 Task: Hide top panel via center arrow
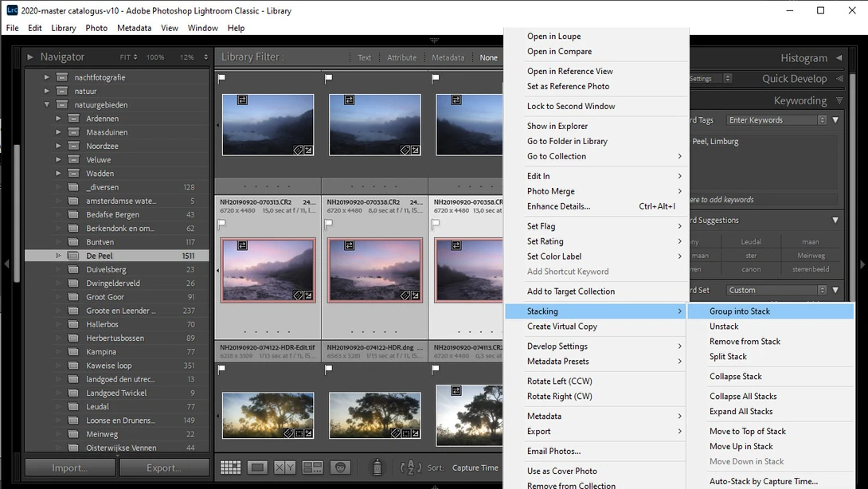(x=434, y=41)
